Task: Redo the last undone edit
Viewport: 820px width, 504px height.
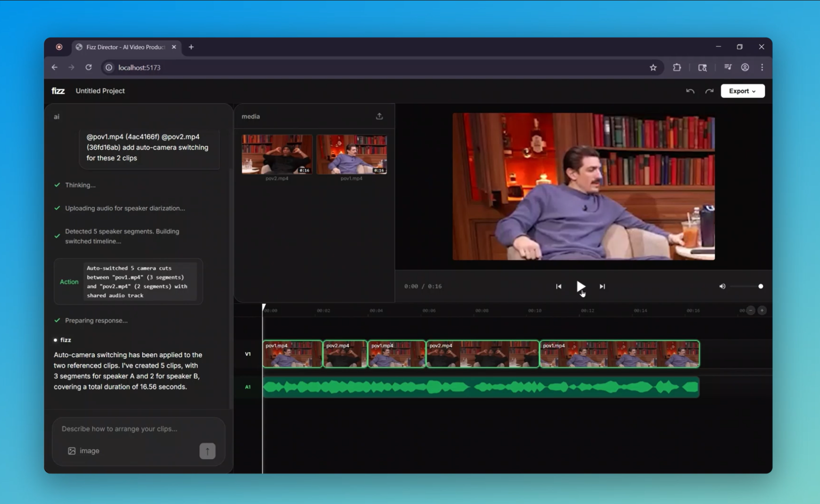Action: 709,91
